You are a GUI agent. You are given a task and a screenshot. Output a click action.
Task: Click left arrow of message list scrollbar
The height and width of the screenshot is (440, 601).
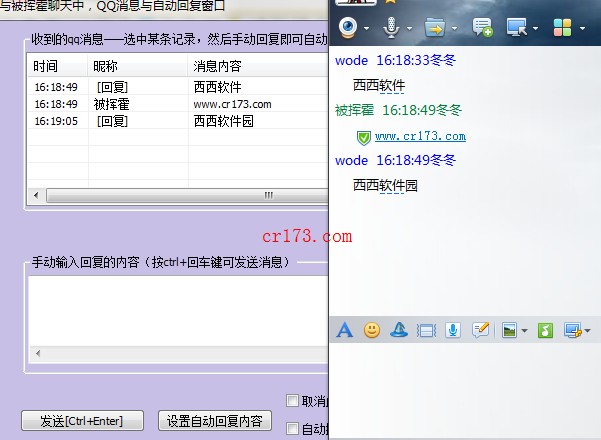(x=36, y=195)
